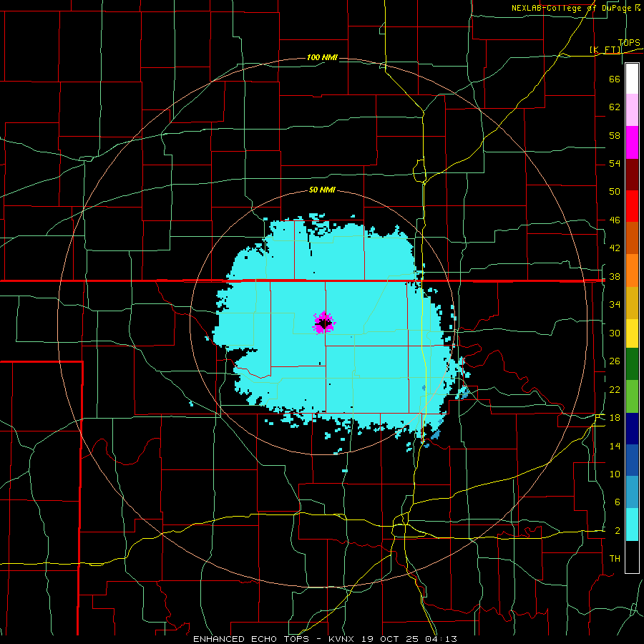Click the gold legend color swatch

[x=632, y=303]
